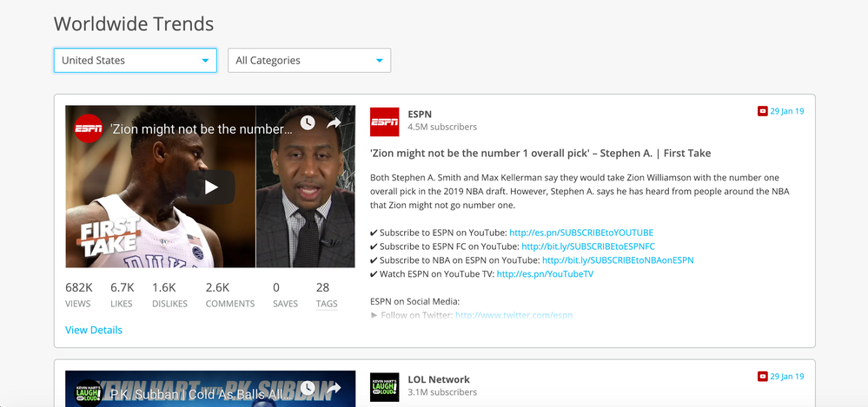
Task: Click the 3.1M subscribers text
Action: pos(442,392)
